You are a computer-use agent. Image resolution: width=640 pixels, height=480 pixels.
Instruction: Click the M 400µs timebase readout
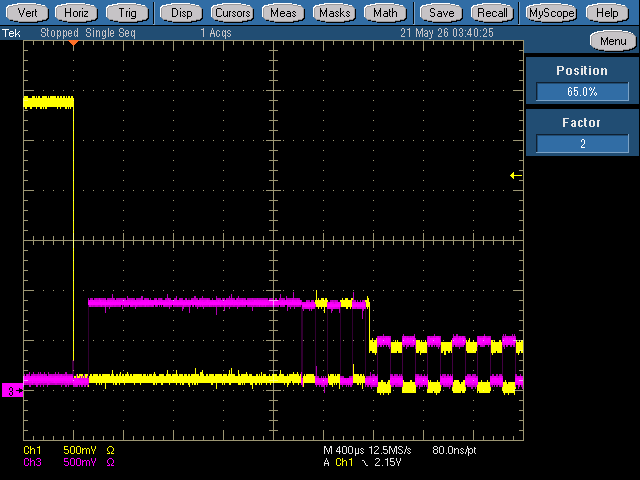point(344,450)
